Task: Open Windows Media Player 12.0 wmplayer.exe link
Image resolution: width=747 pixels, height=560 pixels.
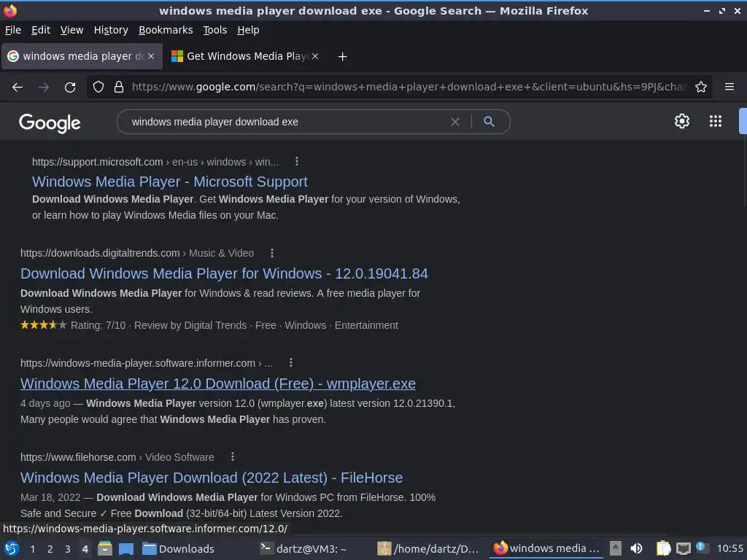Action: pos(218,384)
